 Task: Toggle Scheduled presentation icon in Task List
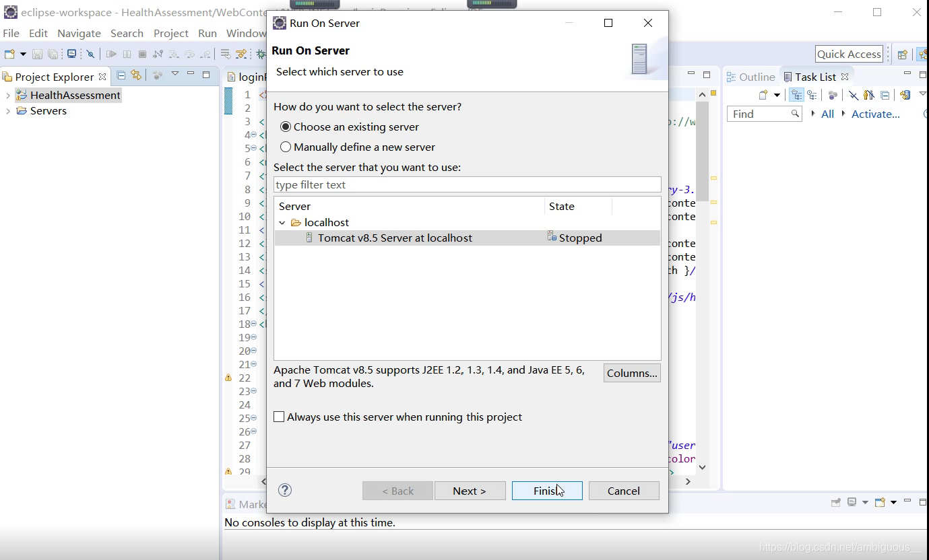(812, 95)
